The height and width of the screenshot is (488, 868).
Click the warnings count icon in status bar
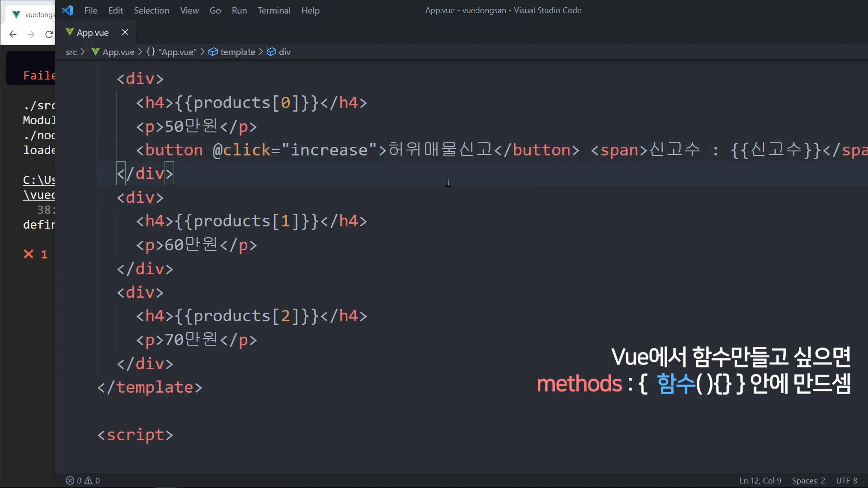89,480
